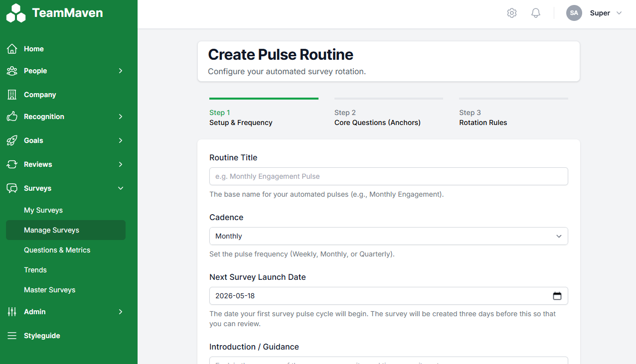Expand the People submenu chevron
636x364 pixels.
120,71
